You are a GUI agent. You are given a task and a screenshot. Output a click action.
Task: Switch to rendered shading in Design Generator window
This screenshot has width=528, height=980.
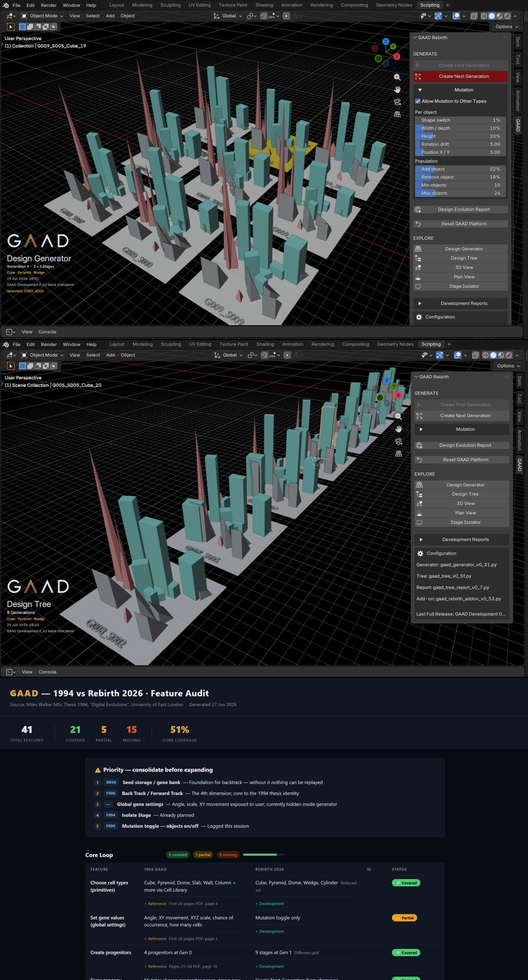507,16
